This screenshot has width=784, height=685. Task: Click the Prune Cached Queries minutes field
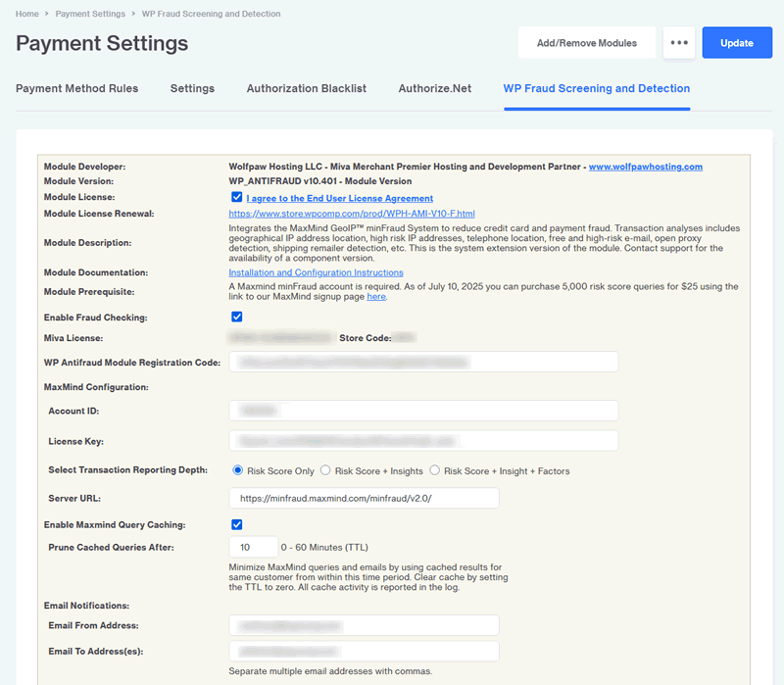point(252,547)
